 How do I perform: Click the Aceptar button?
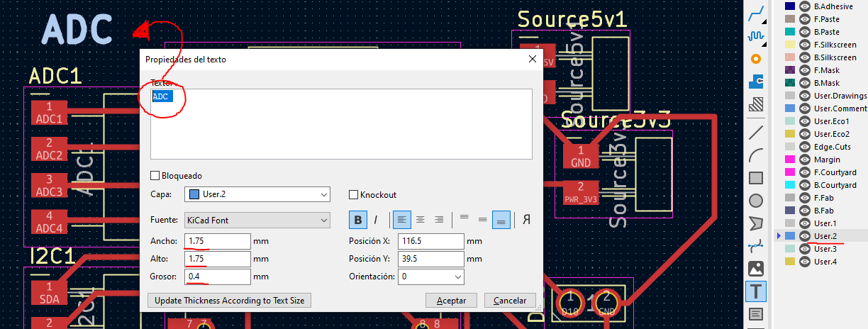tap(451, 301)
